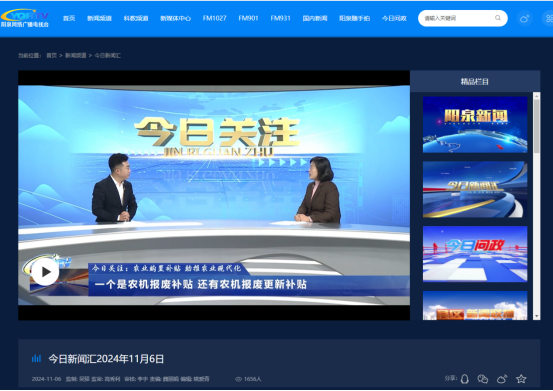Play the 今日关注 video
Image resolution: width=553 pixels, height=391 pixels.
tap(45, 271)
